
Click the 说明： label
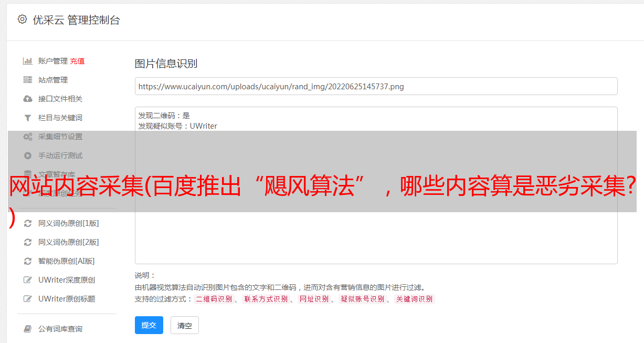[145, 275]
